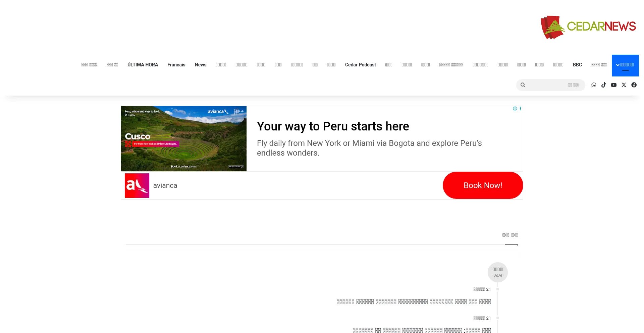Image resolution: width=644 pixels, height=333 pixels.
Task: Open the YouTube channel icon
Action: pyautogui.click(x=614, y=85)
